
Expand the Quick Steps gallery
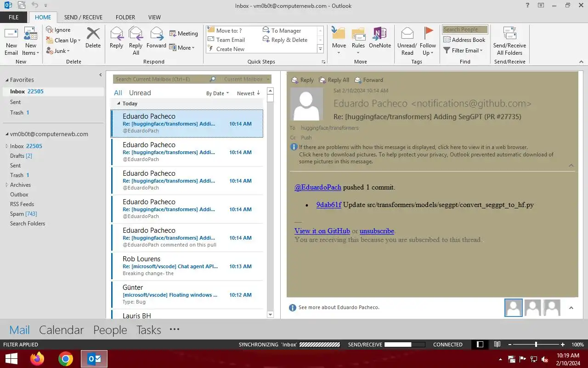320,49
